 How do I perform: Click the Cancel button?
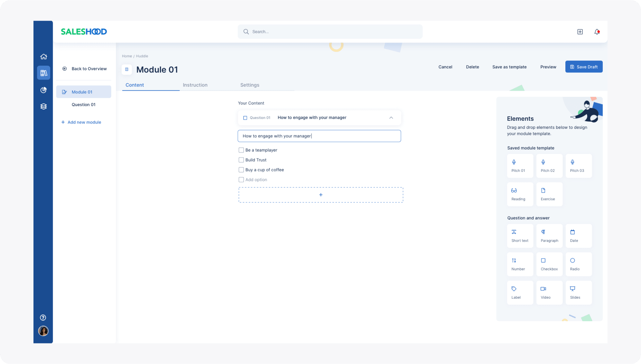(445, 67)
